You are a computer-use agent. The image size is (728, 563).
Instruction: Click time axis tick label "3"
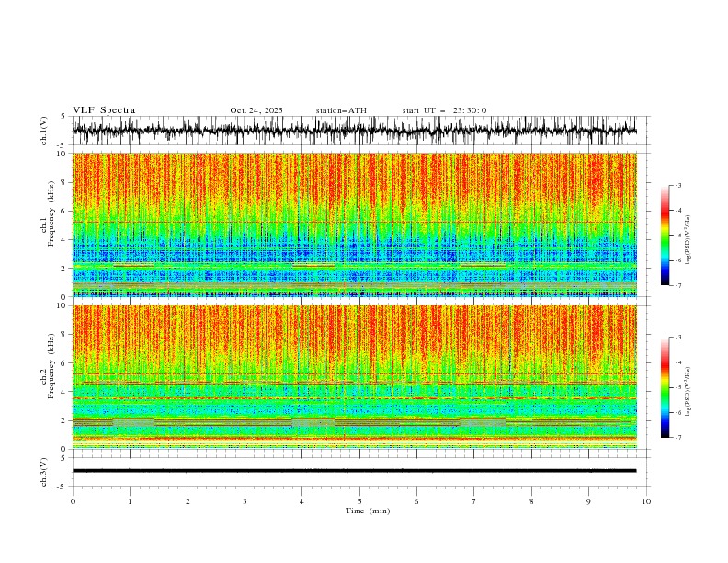click(x=245, y=501)
